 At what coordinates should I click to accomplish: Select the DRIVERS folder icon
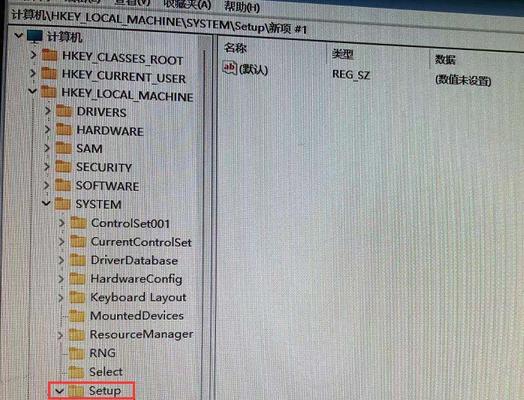point(64,111)
